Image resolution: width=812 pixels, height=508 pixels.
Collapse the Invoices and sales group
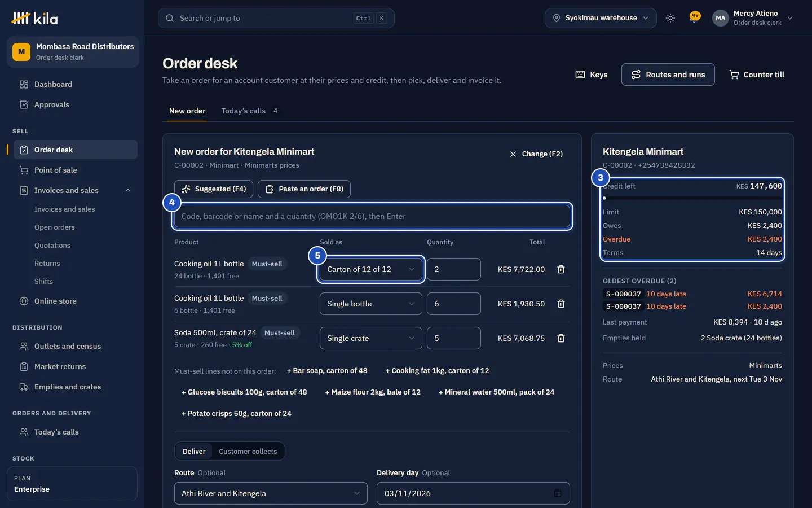tap(128, 190)
